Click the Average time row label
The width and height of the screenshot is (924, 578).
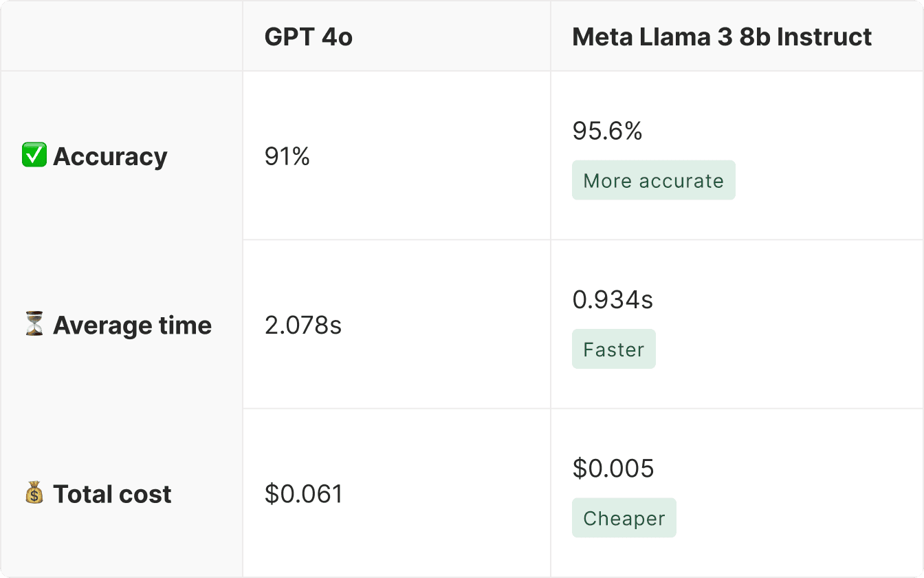tap(132, 325)
